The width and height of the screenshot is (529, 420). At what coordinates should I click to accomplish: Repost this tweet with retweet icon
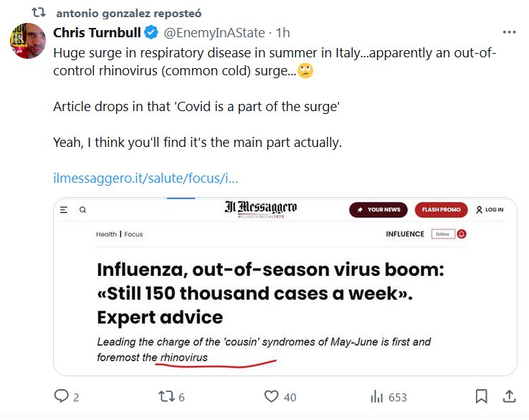[x=166, y=396]
